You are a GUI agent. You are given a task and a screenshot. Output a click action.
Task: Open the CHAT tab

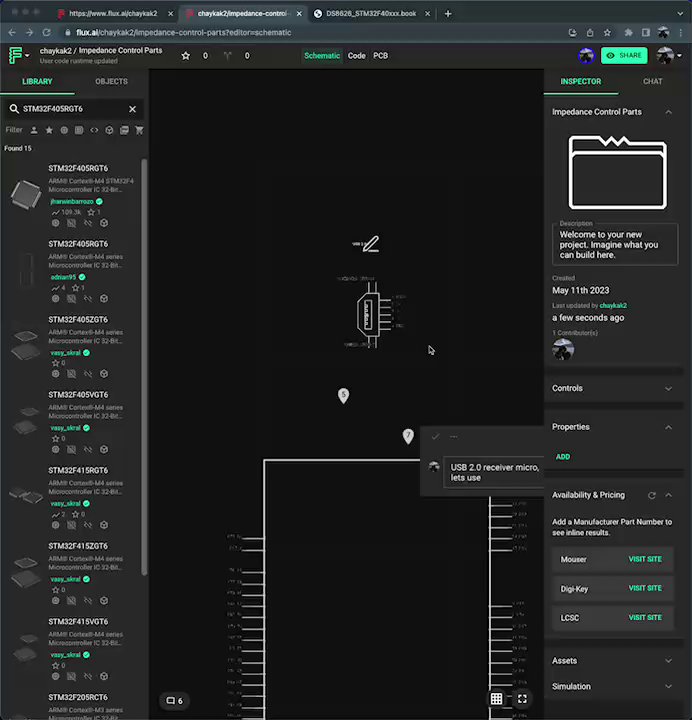click(653, 81)
